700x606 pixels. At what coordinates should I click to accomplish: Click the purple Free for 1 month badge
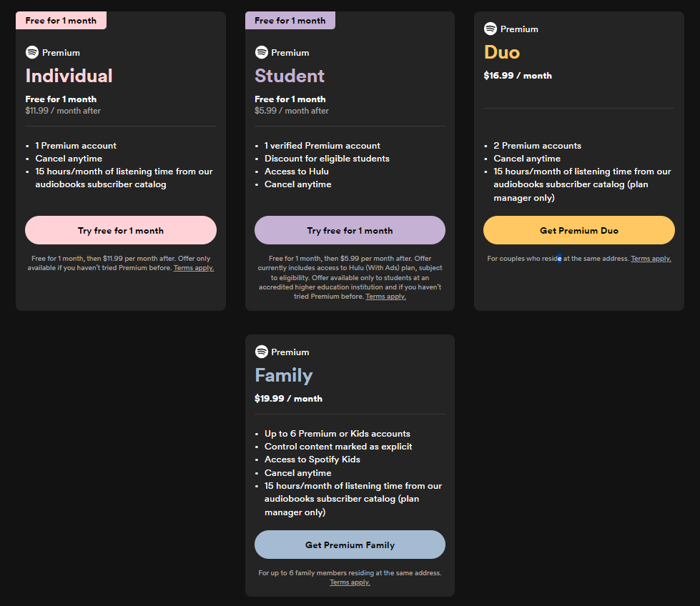tap(290, 21)
